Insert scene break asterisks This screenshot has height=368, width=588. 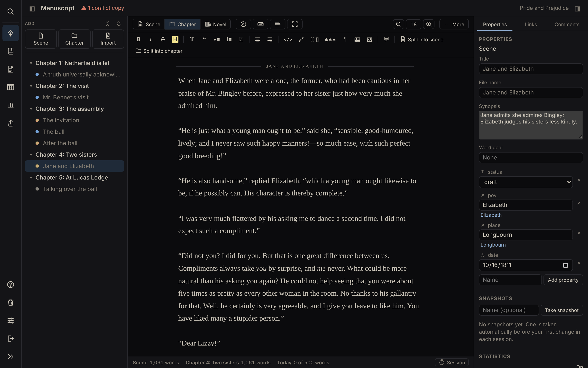click(x=330, y=39)
